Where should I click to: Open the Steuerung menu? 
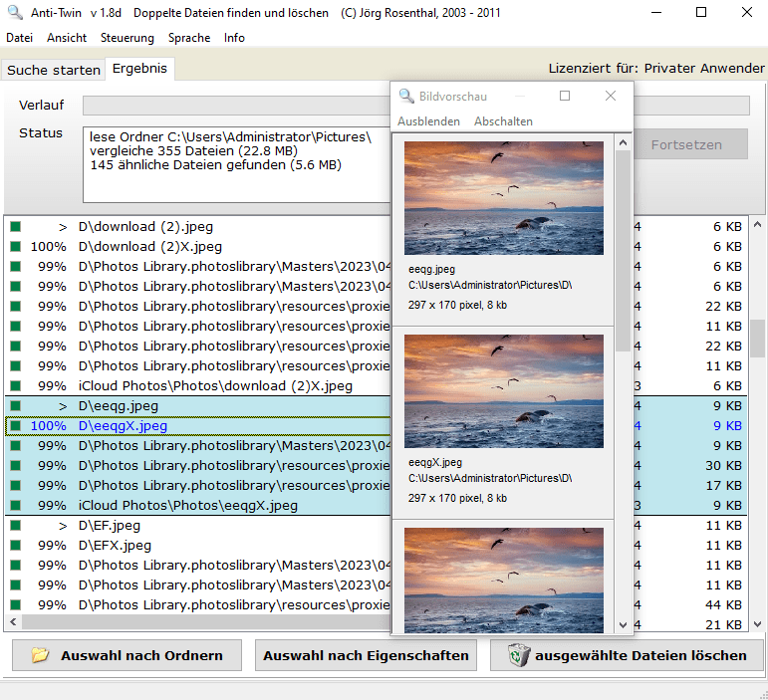[x=128, y=38]
